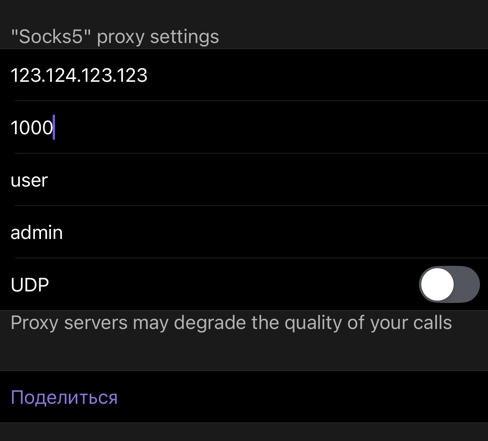The image size is (488, 441).
Task: Tap the white knob of the UDP switch
Action: pos(437,284)
